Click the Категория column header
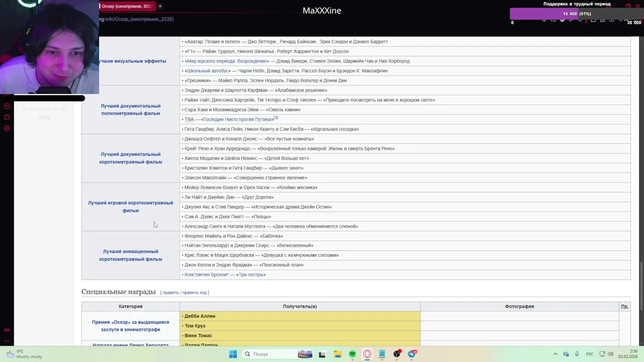The width and height of the screenshot is (644, 362). pyautogui.click(x=130, y=306)
